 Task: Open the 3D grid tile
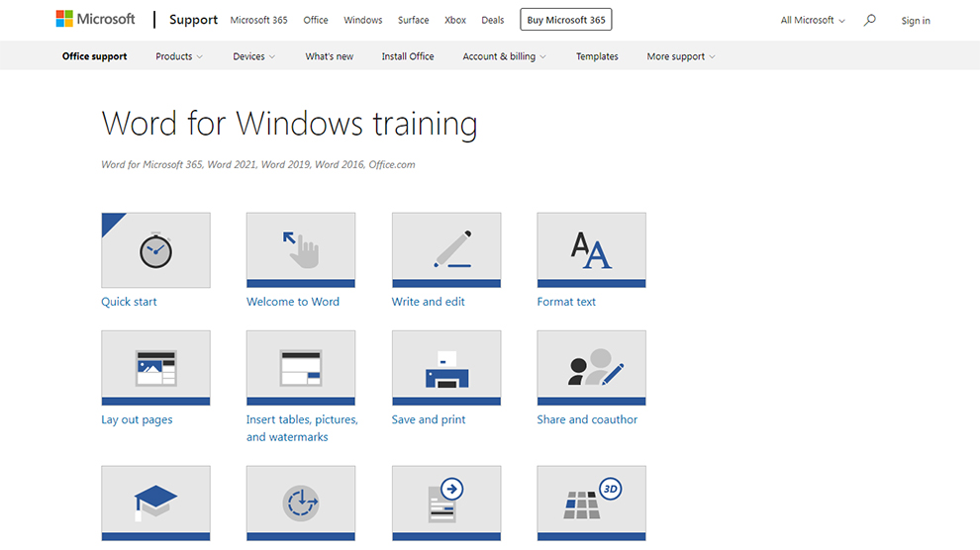[x=591, y=504]
